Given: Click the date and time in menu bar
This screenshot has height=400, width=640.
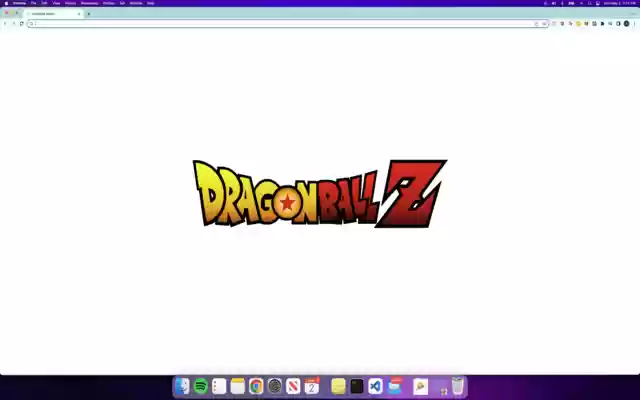Looking at the screenshot, I should pos(620,3).
